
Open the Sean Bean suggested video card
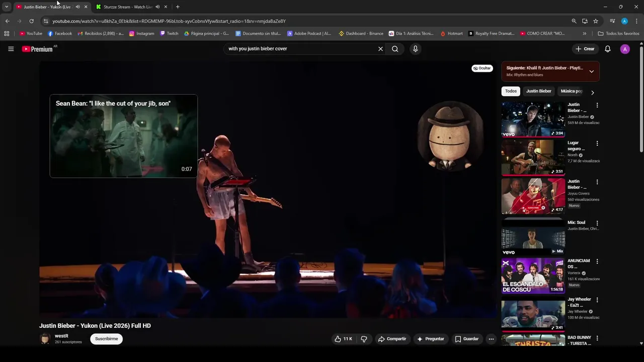point(123,136)
